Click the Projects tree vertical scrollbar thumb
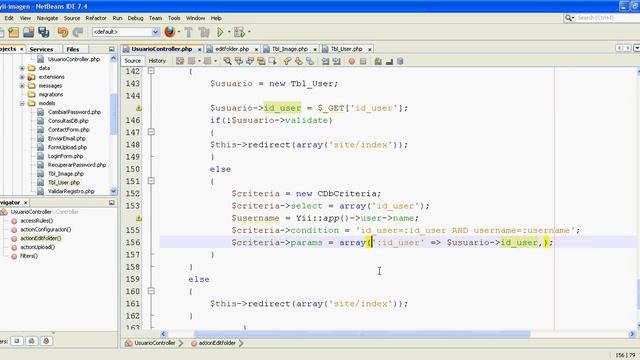This screenshot has height=360, width=640. pos(113,113)
